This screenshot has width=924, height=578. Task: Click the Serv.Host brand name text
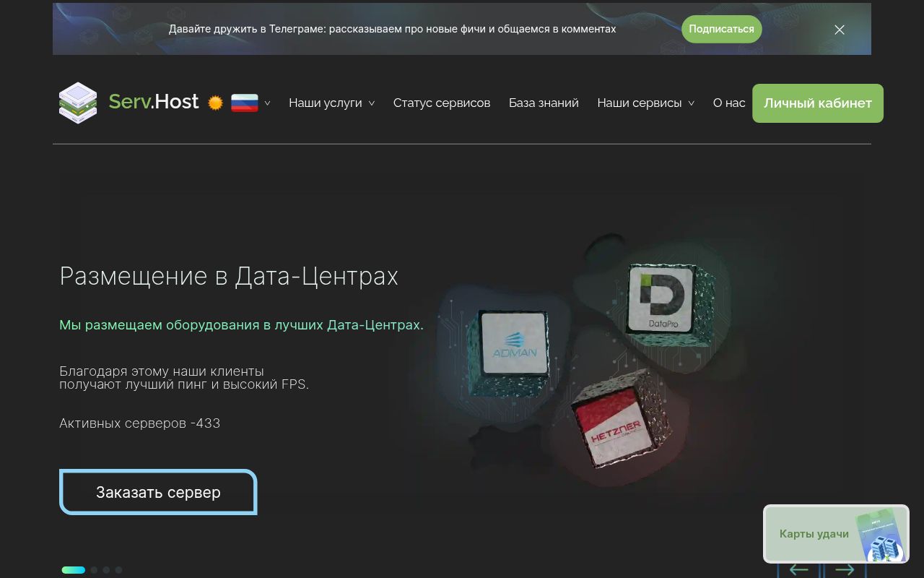coord(154,102)
